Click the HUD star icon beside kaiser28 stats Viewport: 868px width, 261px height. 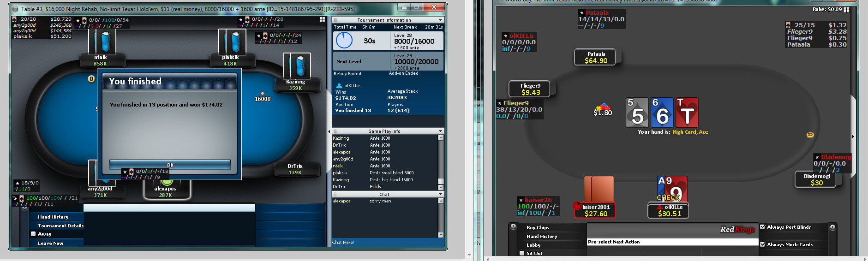521,200
